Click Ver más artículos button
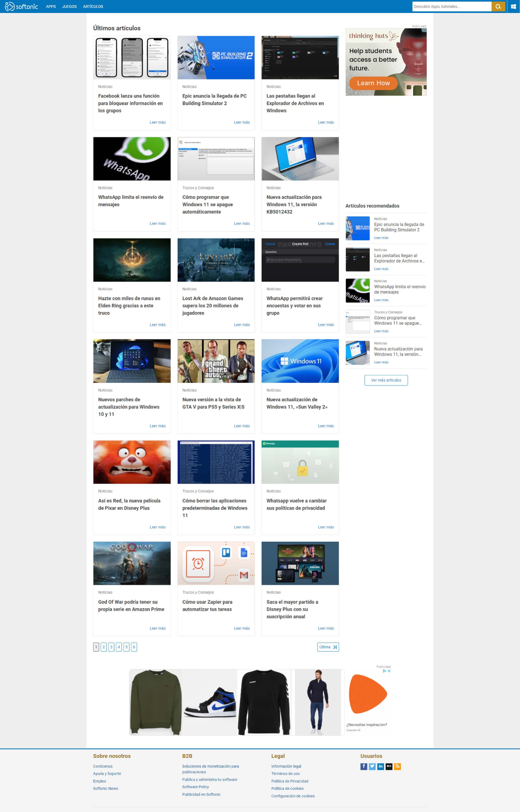This screenshot has width=520, height=812. click(x=386, y=380)
